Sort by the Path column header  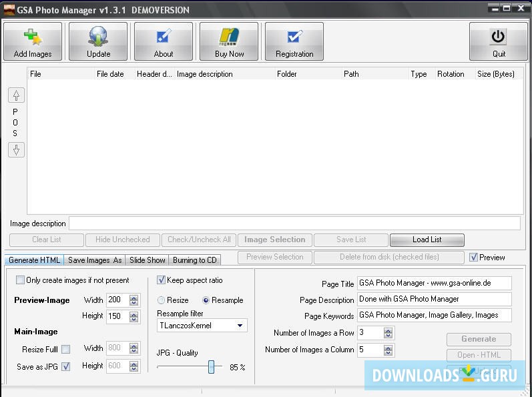point(375,74)
